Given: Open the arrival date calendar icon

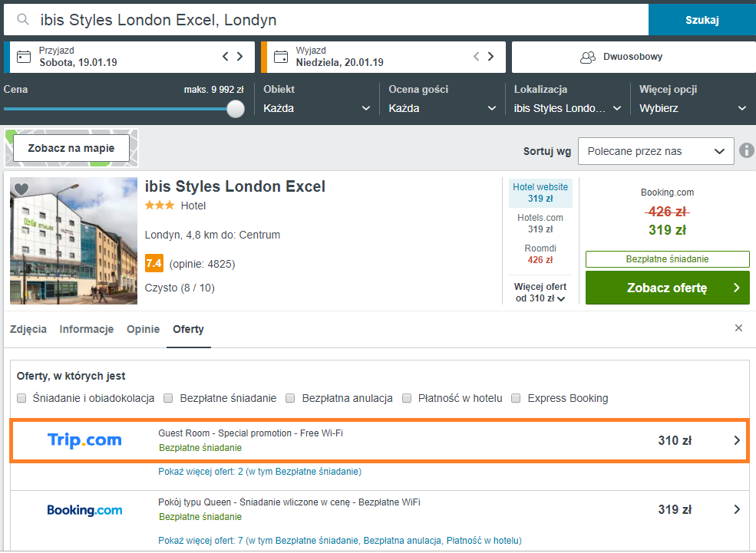Looking at the screenshot, I should pos(24,57).
